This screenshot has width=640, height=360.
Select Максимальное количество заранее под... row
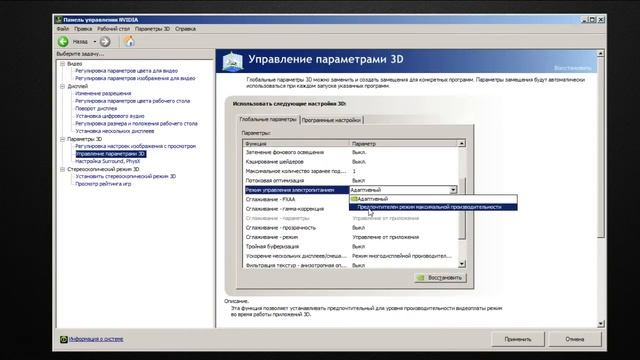[x=350, y=171]
